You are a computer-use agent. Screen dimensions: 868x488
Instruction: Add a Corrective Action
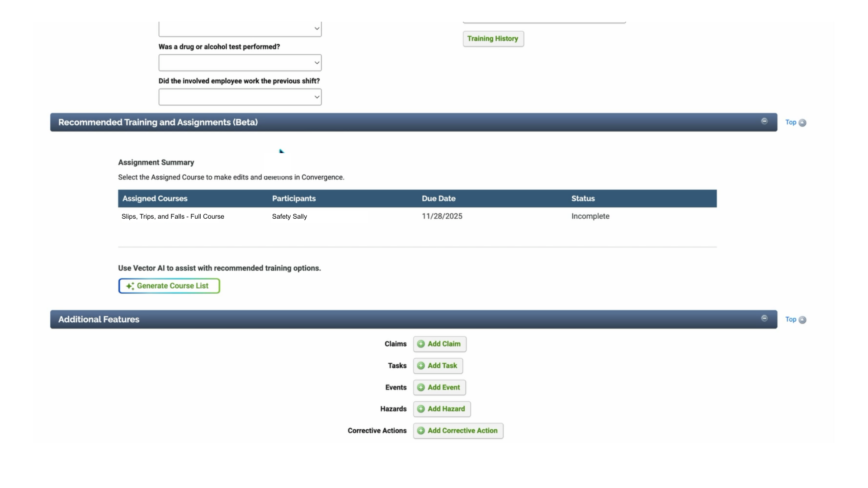pos(458,431)
